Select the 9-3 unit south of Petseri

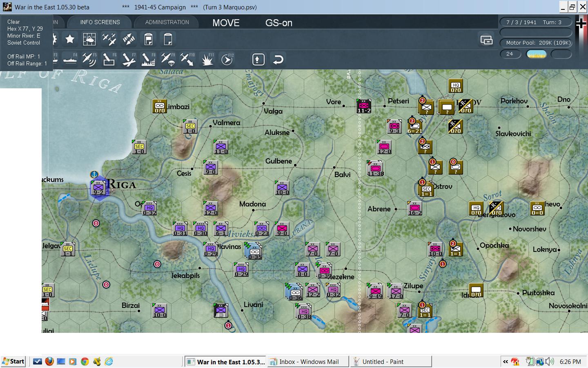(394, 126)
